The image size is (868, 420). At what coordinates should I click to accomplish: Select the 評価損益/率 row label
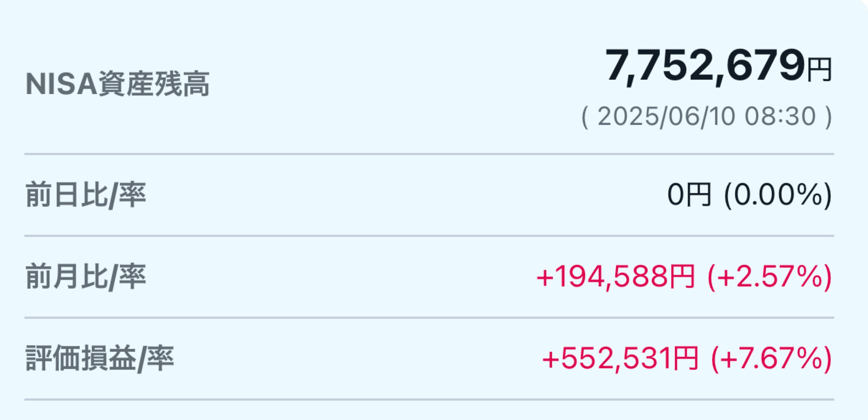[x=100, y=359]
